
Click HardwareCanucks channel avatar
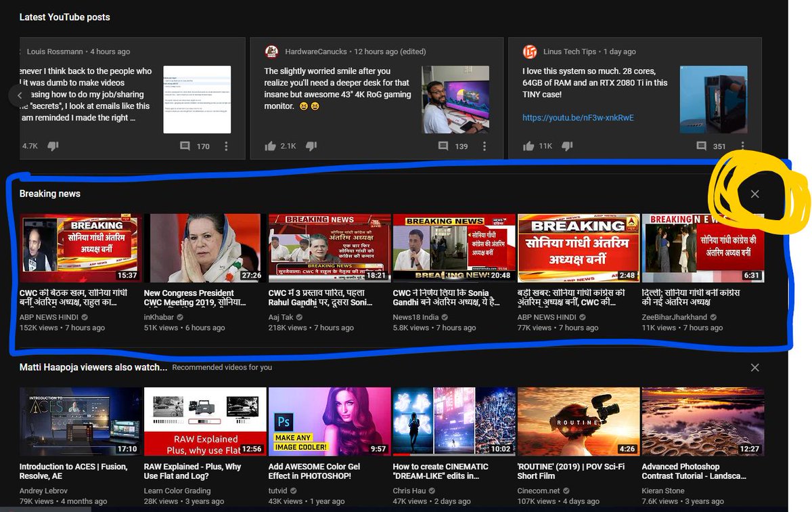coord(271,51)
